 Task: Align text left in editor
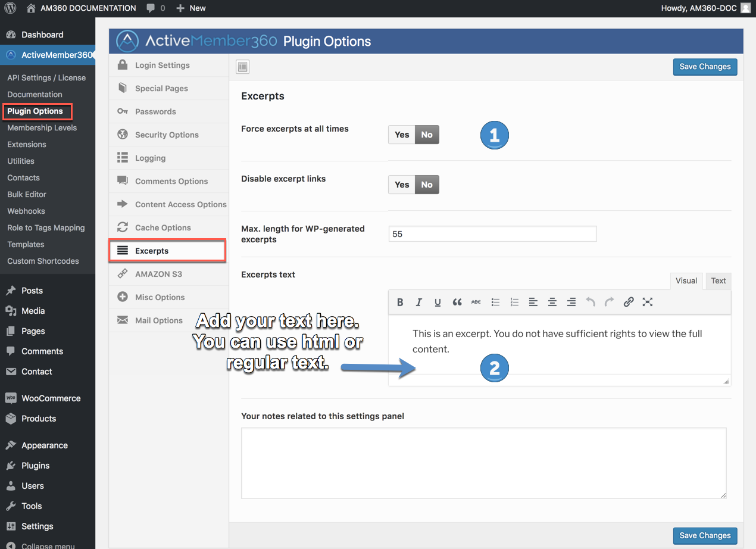(x=533, y=302)
